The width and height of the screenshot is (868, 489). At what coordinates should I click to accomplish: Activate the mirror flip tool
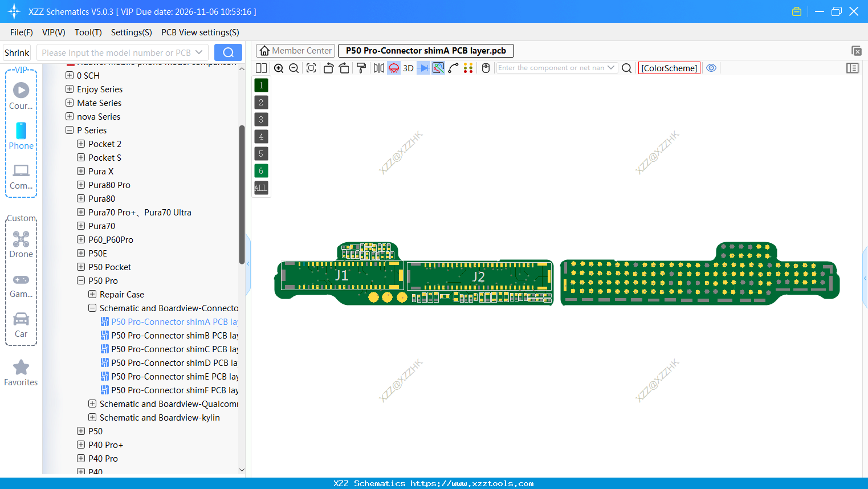click(378, 68)
